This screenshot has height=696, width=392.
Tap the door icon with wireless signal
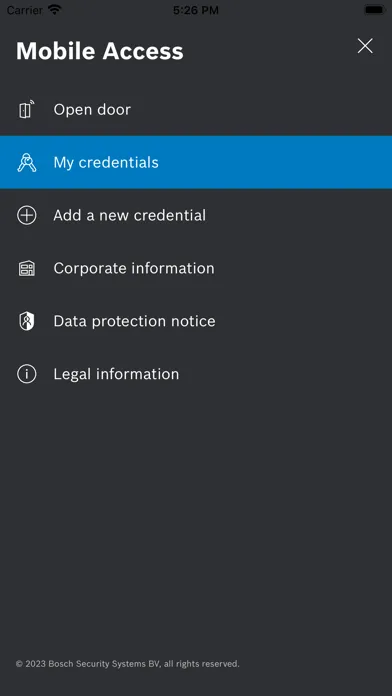point(27,109)
